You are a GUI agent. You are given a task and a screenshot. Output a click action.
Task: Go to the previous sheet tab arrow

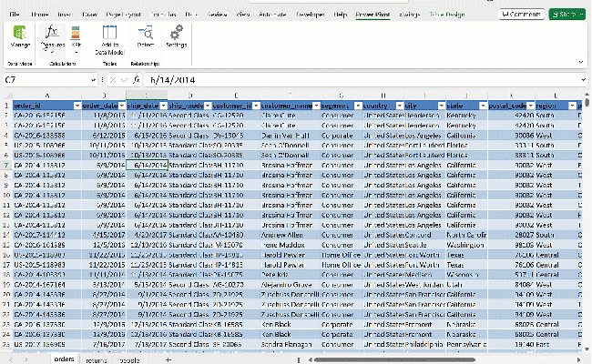[11, 359]
